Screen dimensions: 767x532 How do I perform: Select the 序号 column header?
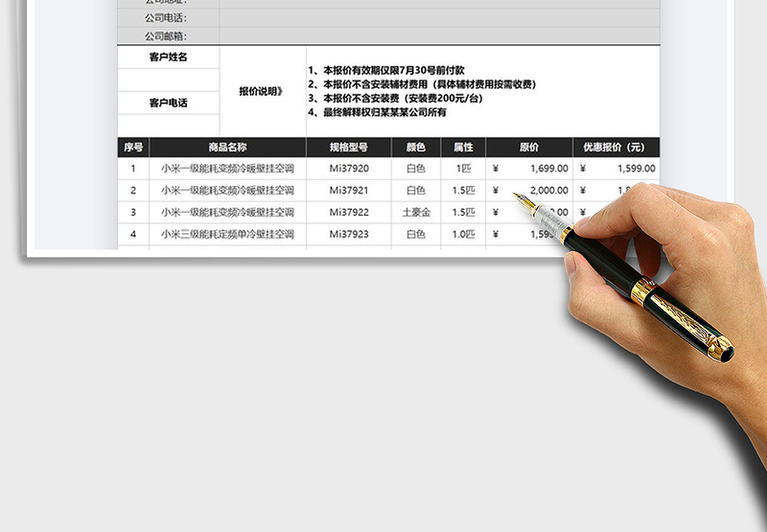(x=133, y=148)
